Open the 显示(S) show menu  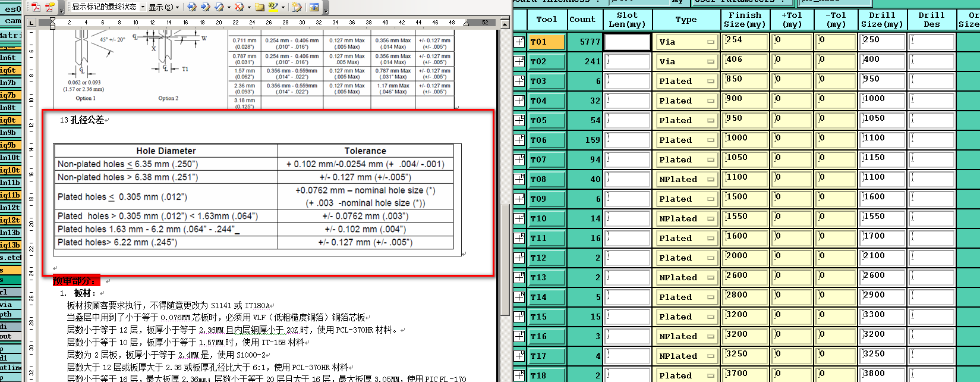(x=163, y=7)
